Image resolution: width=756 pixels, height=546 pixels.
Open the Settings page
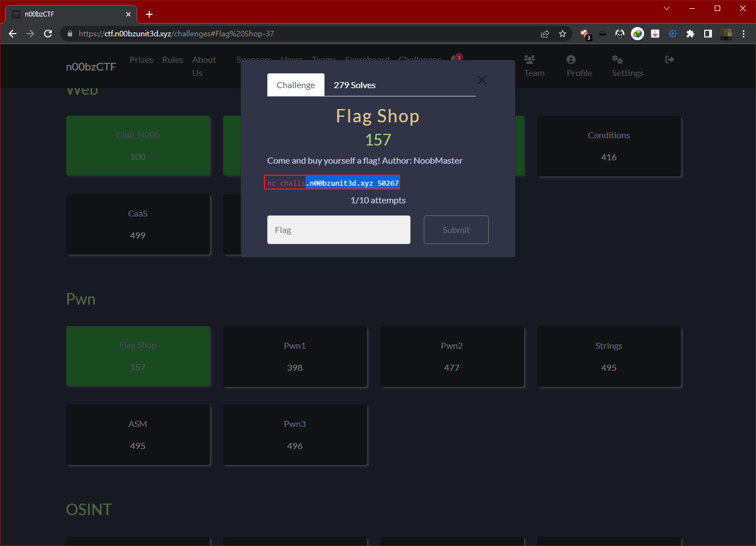628,66
